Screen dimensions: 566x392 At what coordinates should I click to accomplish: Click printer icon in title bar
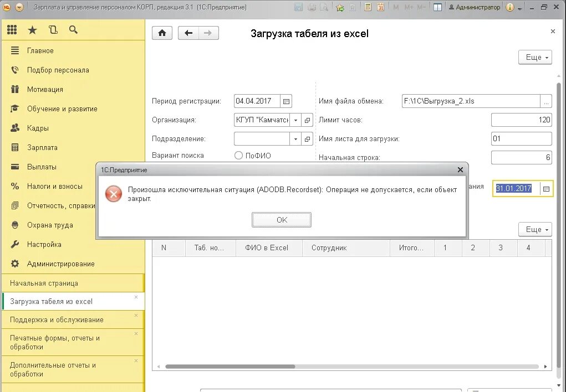[x=312, y=7]
